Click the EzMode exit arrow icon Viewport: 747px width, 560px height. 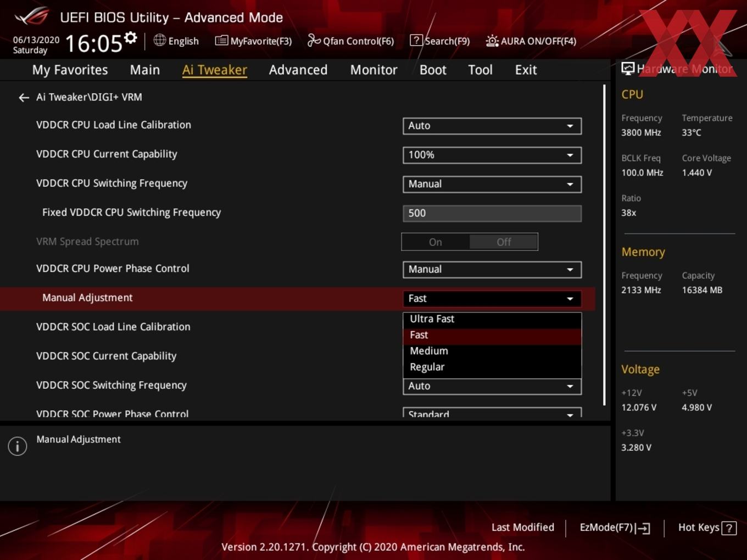pyautogui.click(x=643, y=528)
